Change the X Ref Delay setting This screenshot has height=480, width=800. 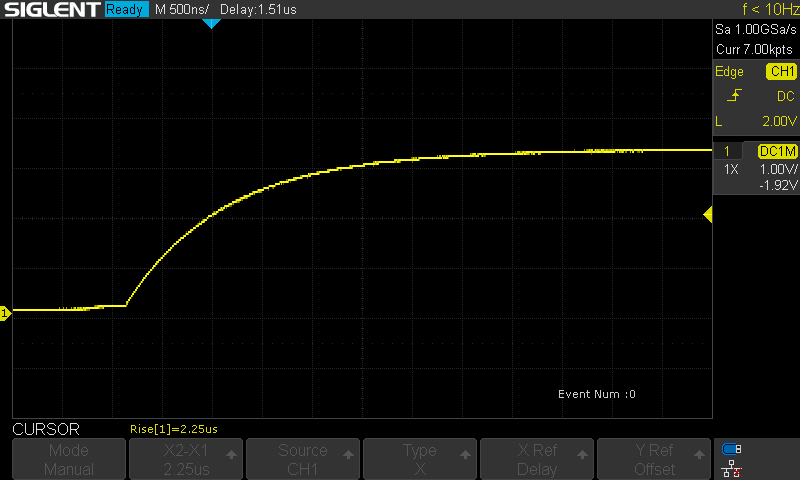[537, 460]
